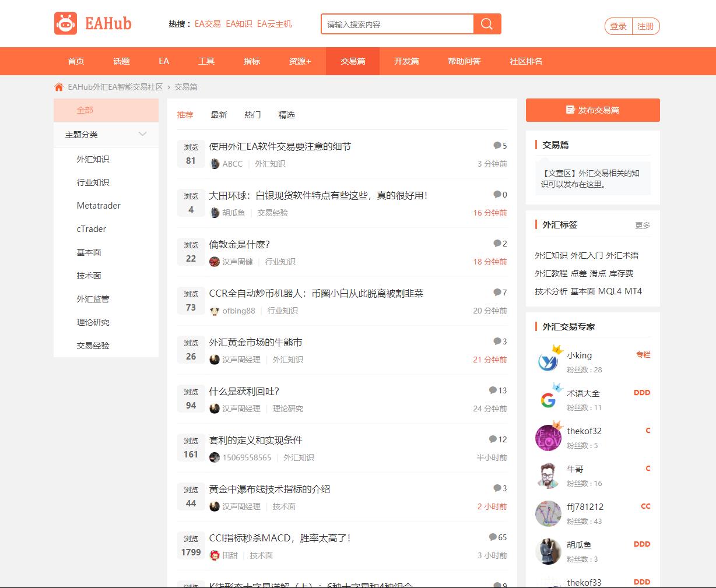This screenshot has height=588, width=716.
Task: Click the home icon in breadcrumb
Action: click(58, 87)
